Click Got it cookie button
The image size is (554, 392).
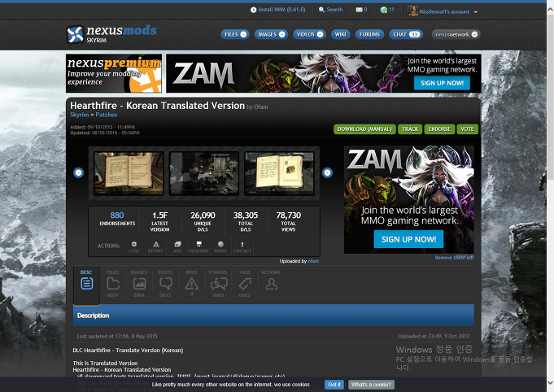click(x=334, y=385)
